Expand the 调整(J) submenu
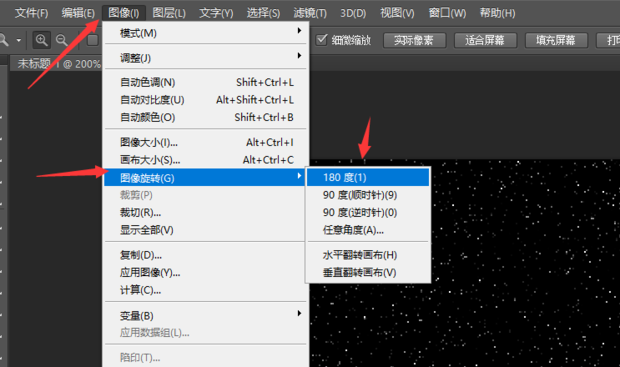 coord(205,58)
